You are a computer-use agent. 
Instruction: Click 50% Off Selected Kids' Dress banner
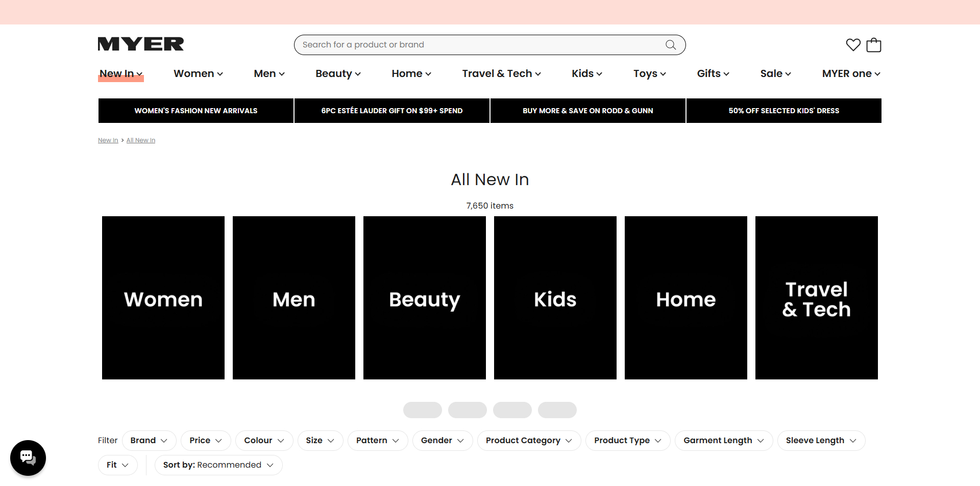pyautogui.click(x=784, y=111)
